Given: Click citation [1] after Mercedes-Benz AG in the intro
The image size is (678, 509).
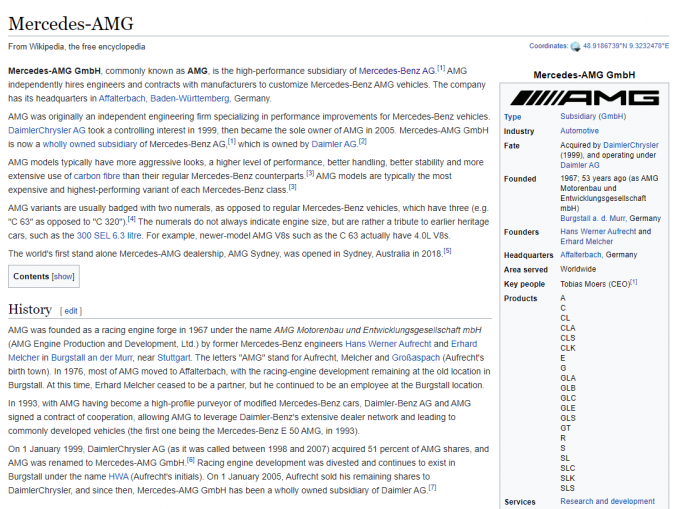Looking at the screenshot, I should 441,68.
